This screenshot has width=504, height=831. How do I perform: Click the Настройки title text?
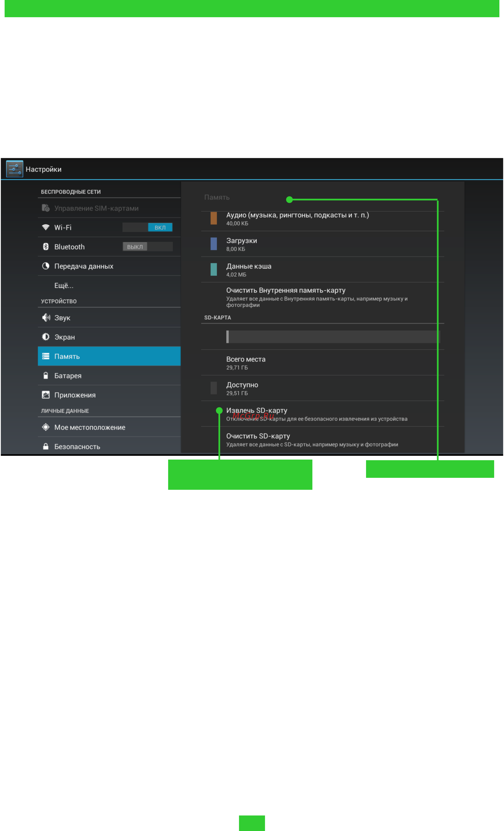(43, 169)
